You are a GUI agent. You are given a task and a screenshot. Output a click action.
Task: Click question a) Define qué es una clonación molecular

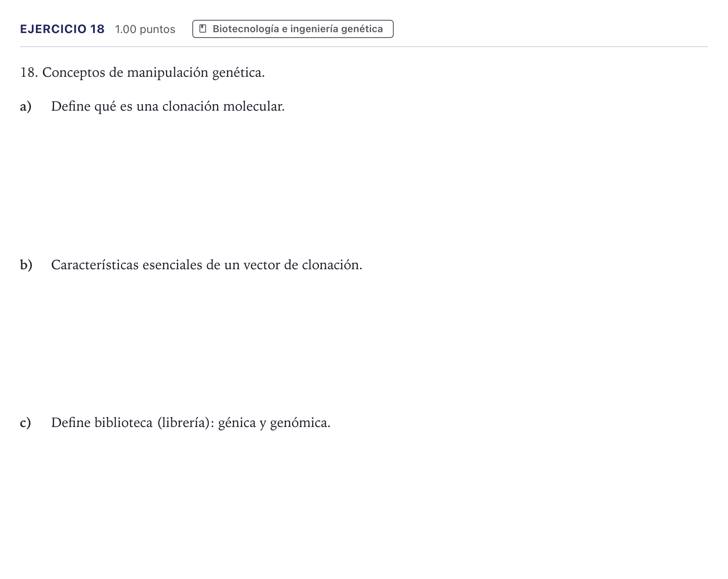pyautogui.click(x=152, y=107)
